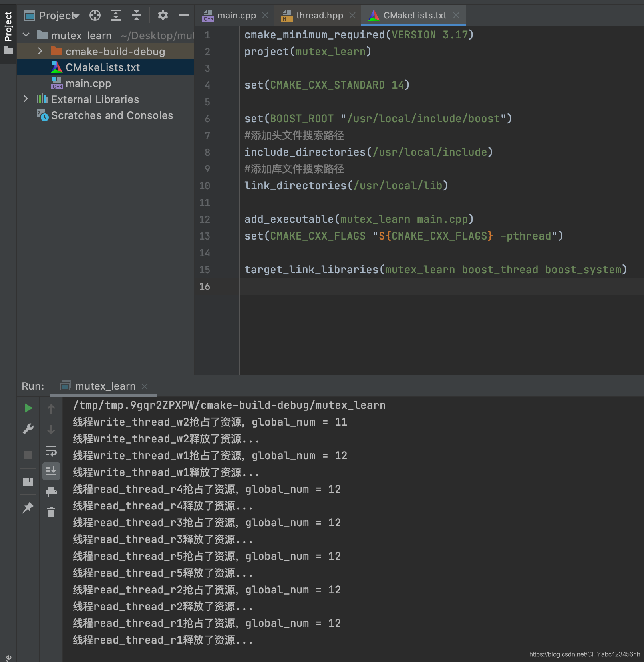Viewport: 644px width, 662px height.
Task: Place cursor on the target_link_libraries line
Action: (435, 270)
